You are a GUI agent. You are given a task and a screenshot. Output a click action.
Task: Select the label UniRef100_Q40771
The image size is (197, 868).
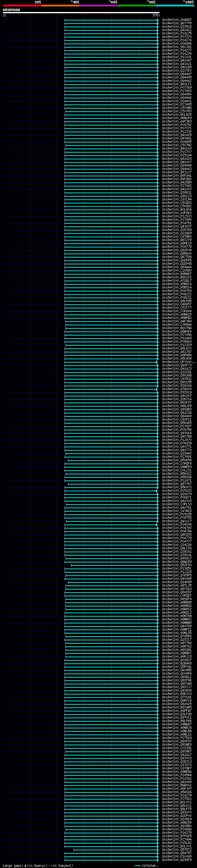coord(177,446)
